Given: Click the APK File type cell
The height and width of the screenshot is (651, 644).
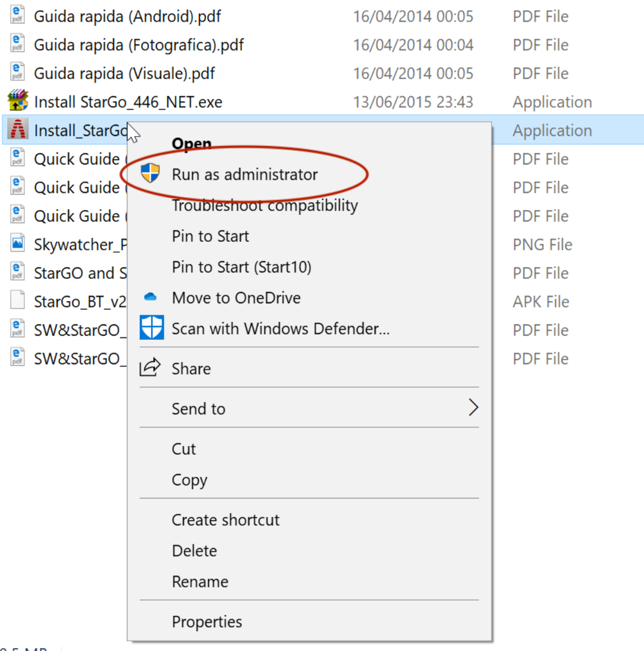Looking at the screenshot, I should coord(540,302).
